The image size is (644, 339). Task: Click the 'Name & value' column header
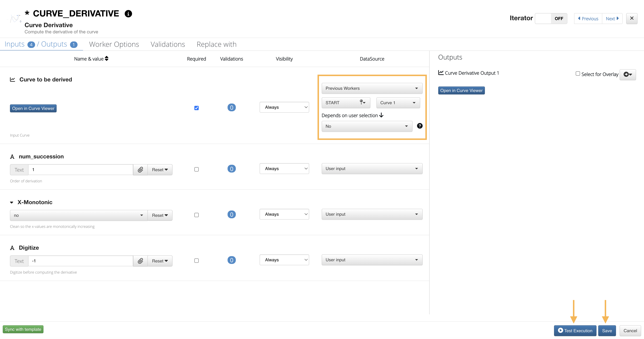[89, 59]
